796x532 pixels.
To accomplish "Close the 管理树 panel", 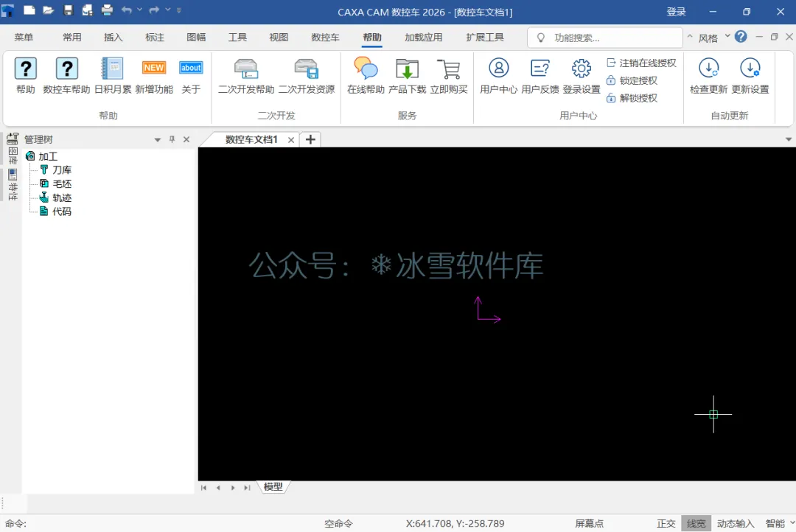I will (186, 139).
